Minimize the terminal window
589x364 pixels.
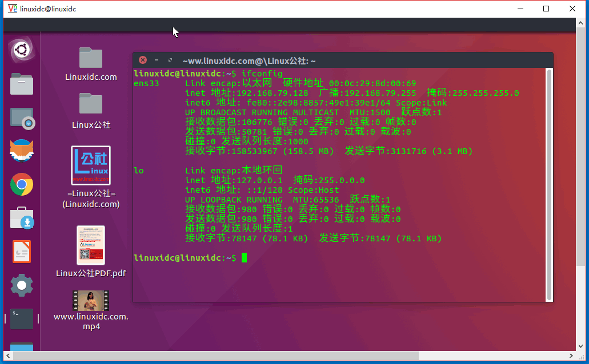tap(157, 60)
